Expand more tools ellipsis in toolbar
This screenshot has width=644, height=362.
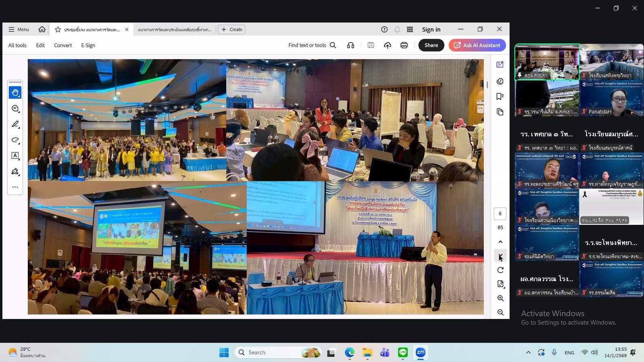15,187
